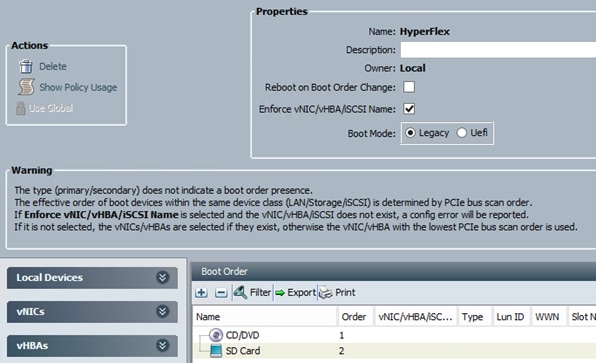The height and width of the screenshot is (363, 596).
Task: Expand the Local Devices panel chevron
Action: (x=162, y=277)
